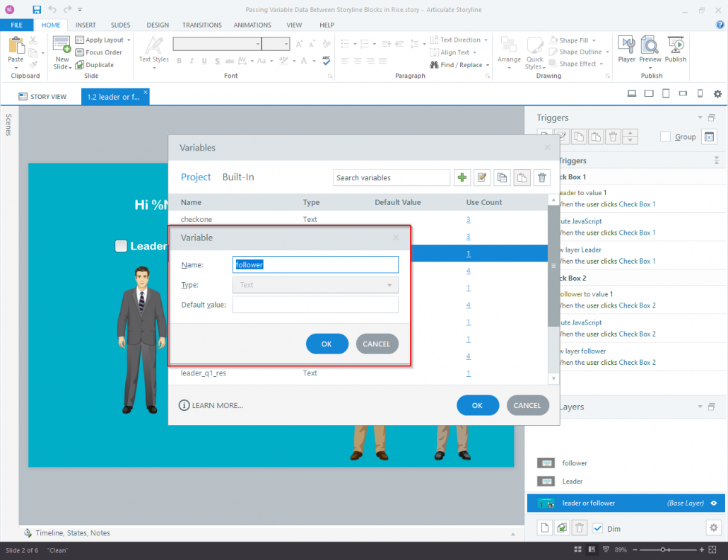Collapse the Triggers panel with its chevron
Viewport: 728px width, 560px height.
[x=700, y=117]
